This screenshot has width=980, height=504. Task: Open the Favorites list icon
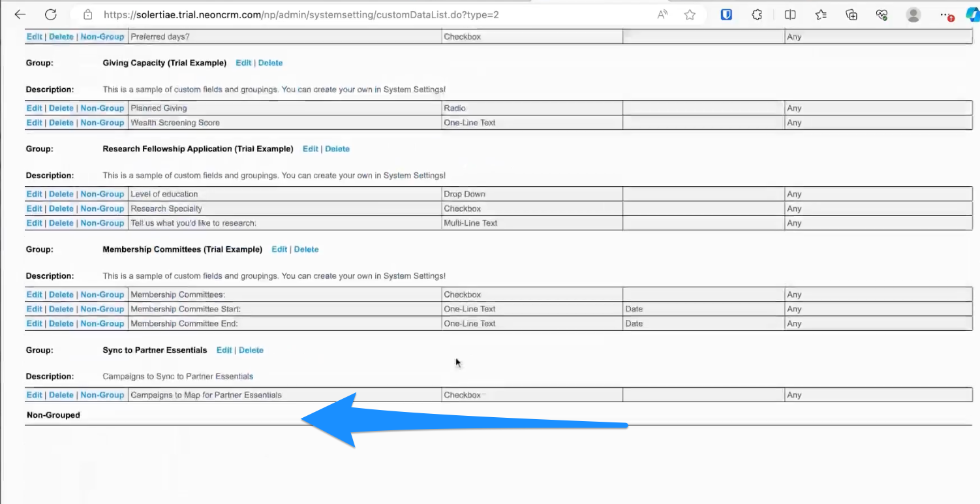[821, 14]
